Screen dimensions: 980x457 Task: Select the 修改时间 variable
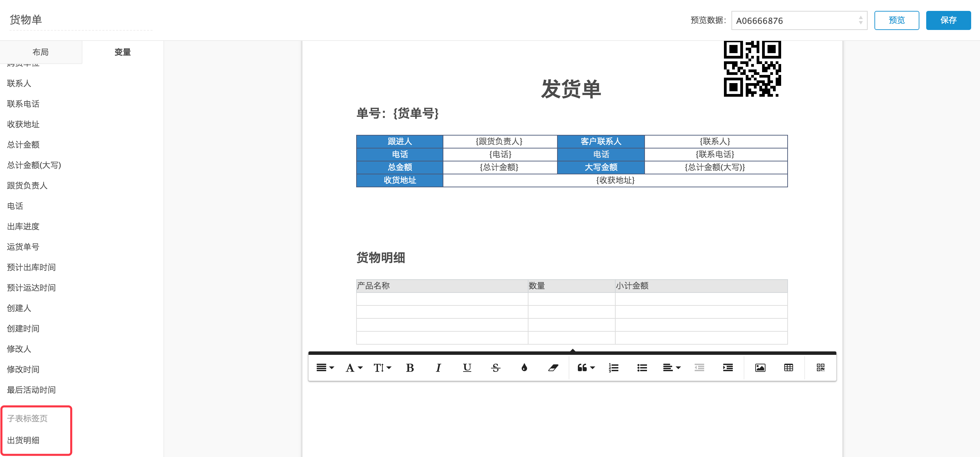pyautogui.click(x=23, y=369)
